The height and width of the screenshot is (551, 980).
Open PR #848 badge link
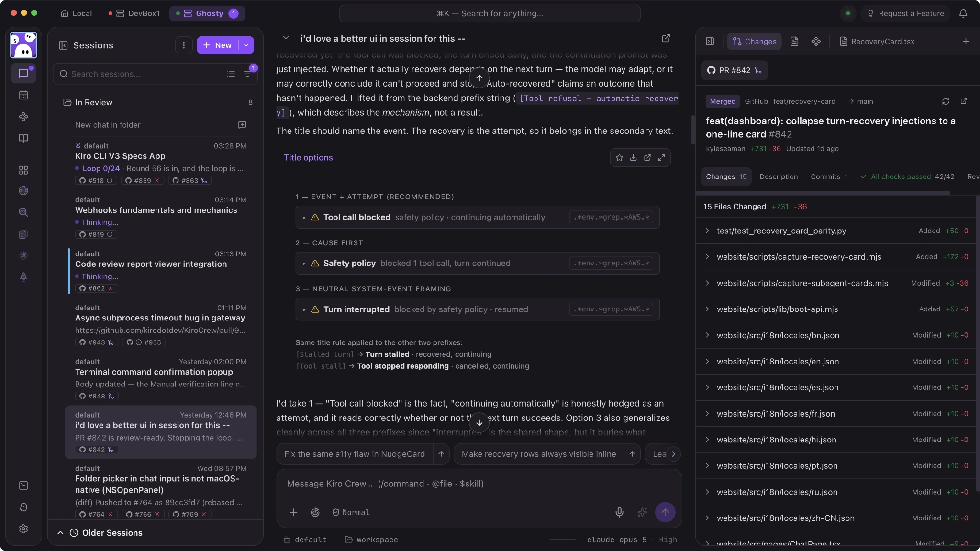pos(97,396)
